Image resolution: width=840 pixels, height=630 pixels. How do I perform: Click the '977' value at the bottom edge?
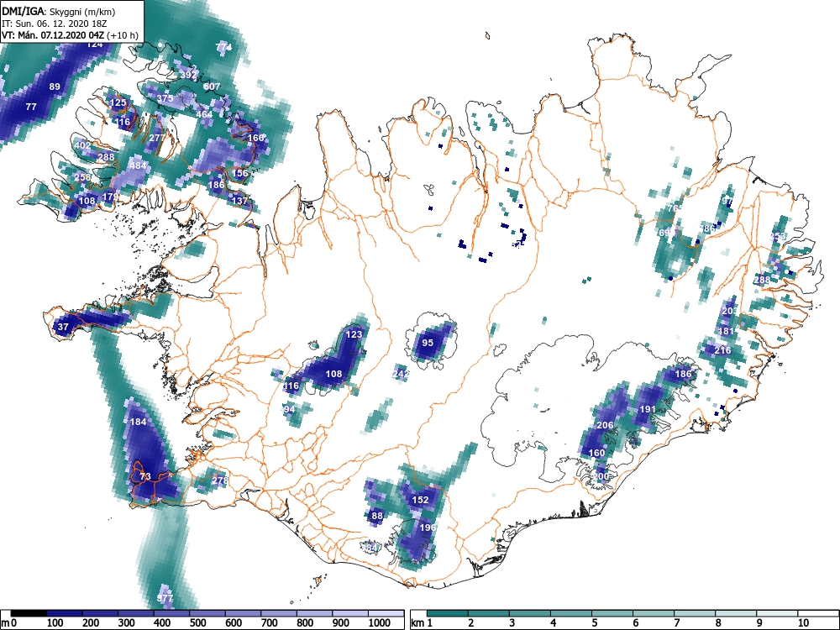[165, 598]
